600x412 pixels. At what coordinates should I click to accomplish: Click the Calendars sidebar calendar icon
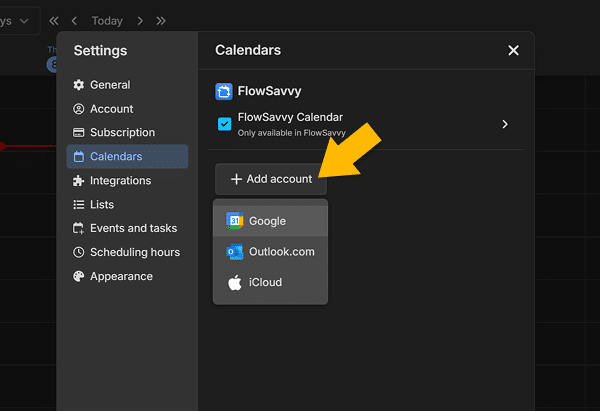point(78,156)
